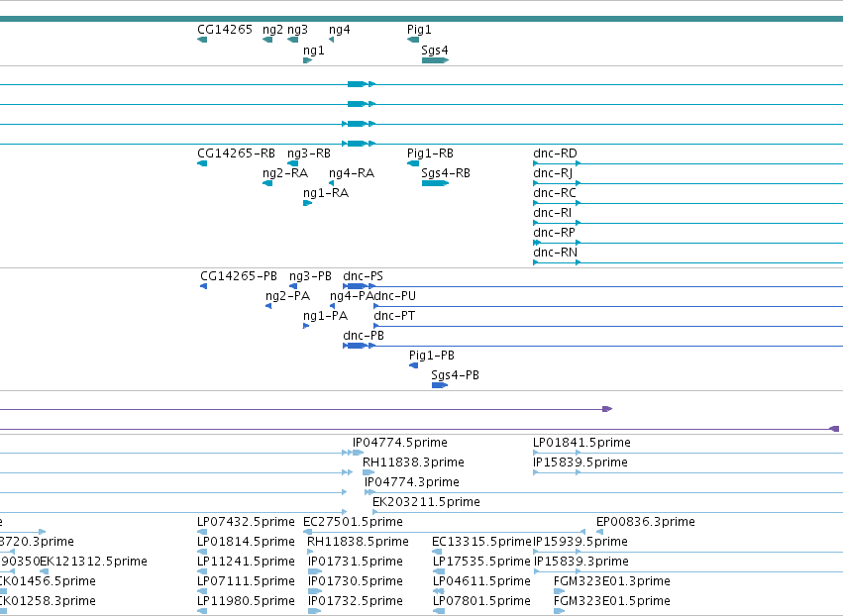This screenshot has height=616, width=843.
Task: Select EST FGM323E01.5prime
Action: (612, 602)
